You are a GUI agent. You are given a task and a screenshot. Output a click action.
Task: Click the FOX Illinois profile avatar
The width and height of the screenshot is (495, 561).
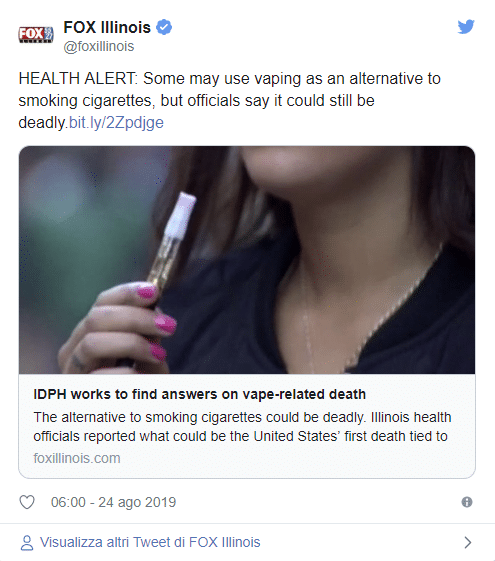click(x=36, y=35)
